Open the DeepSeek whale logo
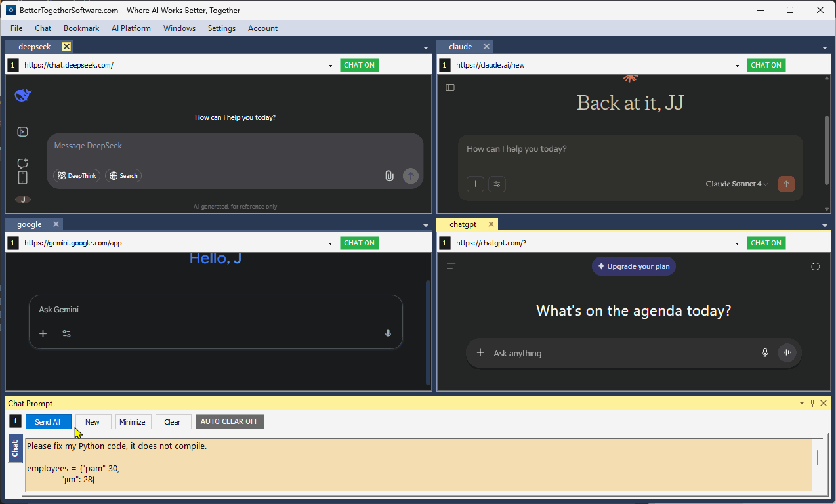This screenshot has width=836, height=504. point(24,95)
